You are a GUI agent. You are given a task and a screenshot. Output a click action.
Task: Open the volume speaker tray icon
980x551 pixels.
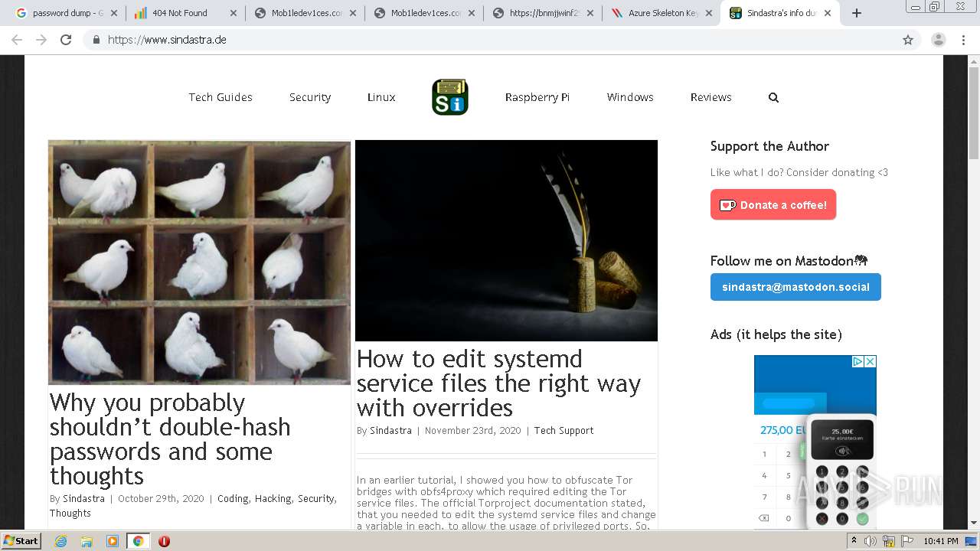coord(871,541)
